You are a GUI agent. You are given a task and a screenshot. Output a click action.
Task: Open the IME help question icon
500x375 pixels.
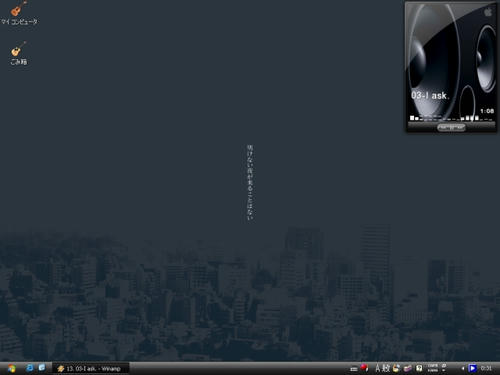point(419,368)
